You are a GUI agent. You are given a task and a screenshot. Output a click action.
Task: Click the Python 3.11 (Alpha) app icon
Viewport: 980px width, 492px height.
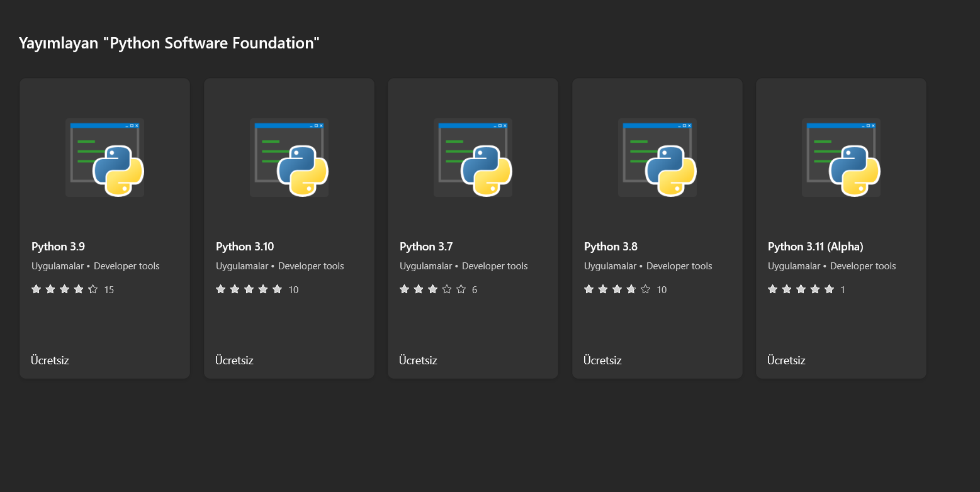tap(841, 158)
